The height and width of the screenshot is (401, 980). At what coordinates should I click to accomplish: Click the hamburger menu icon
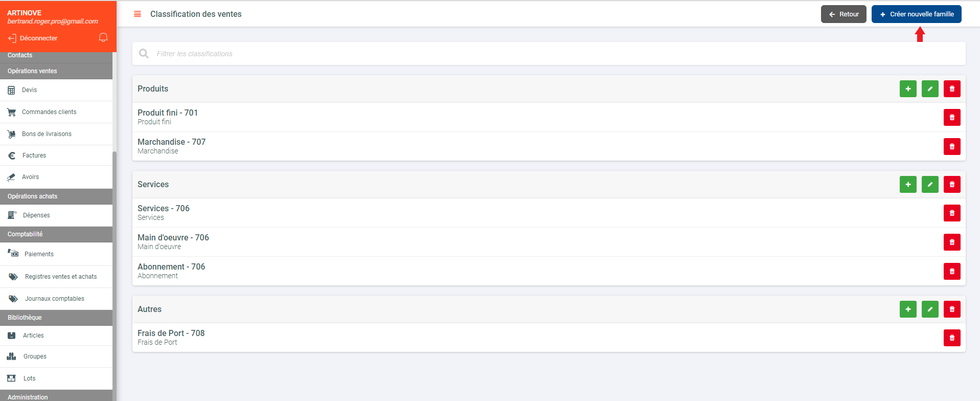pyautogui.click(x=137, y=14)
